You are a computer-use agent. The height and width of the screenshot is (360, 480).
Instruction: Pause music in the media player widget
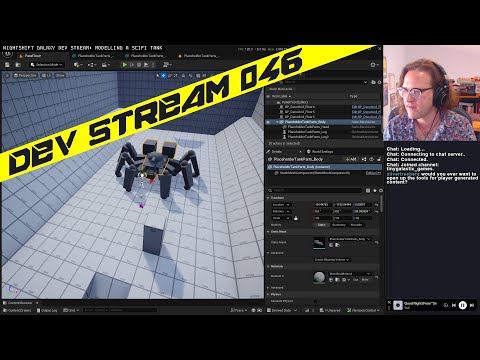[x=462, y=305]
